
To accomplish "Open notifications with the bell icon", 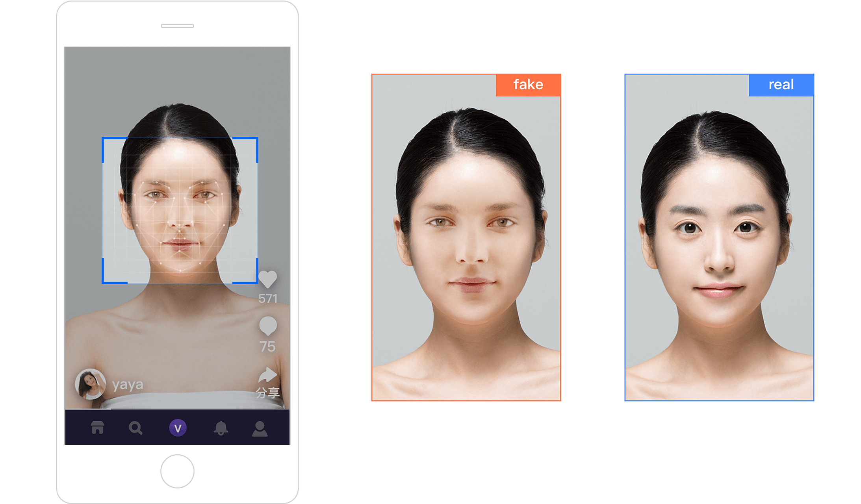I will [221, 428].
